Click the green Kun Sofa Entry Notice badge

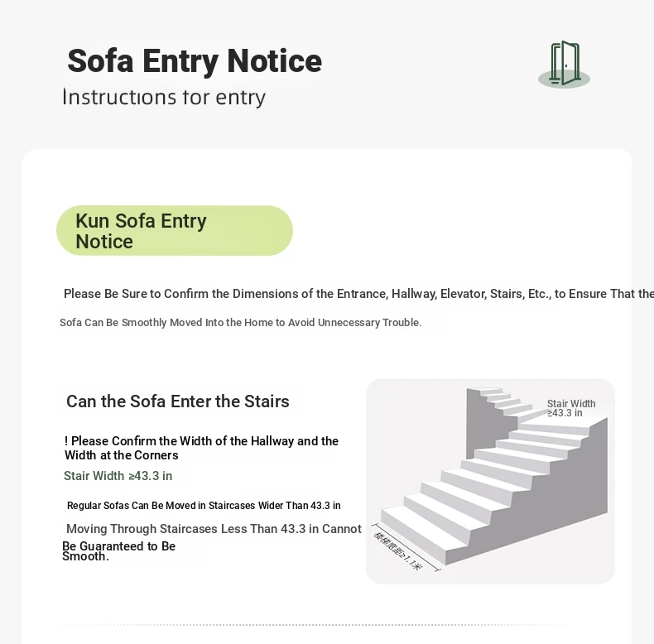(x=175, y=231)
